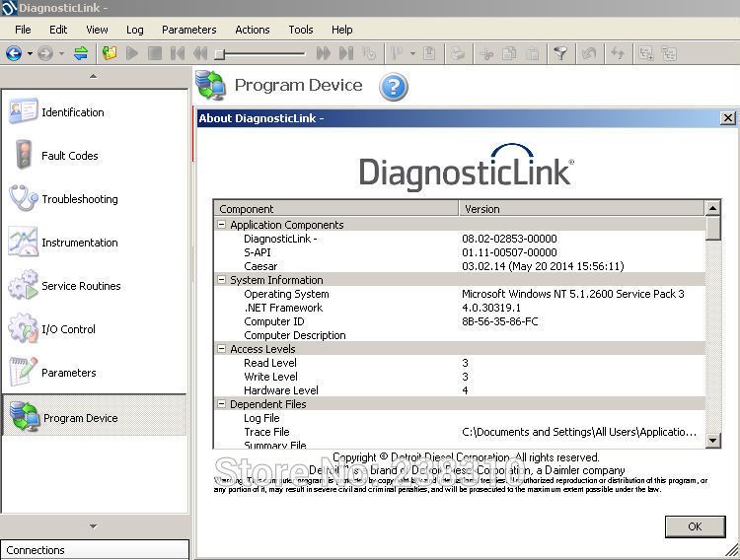
Task: Open Troubleshooting stethoscope icon
Action: tap(24, 199)
